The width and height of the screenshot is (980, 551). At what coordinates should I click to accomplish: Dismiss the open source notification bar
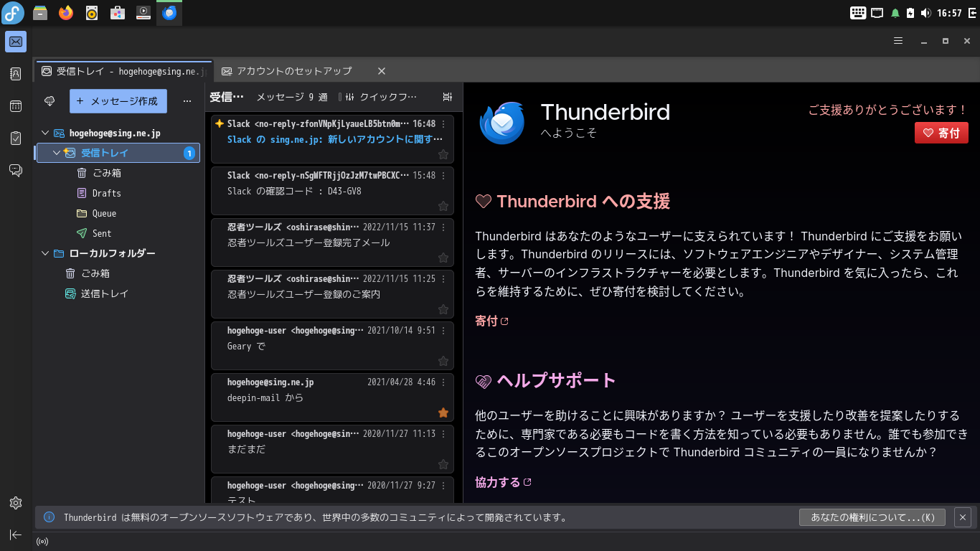[x=963, y=517]
